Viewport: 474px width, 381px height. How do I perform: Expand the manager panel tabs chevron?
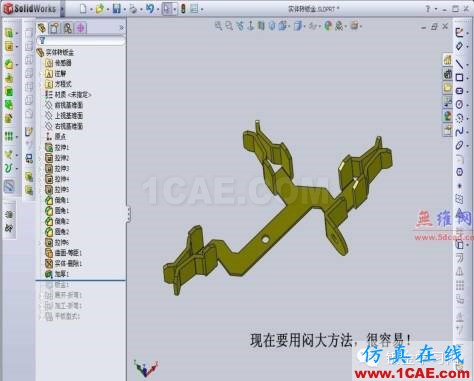coord(121,27)
